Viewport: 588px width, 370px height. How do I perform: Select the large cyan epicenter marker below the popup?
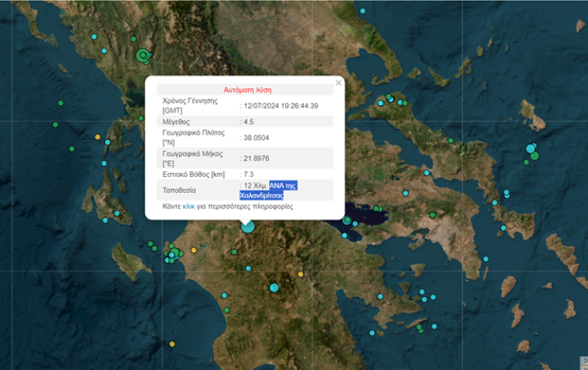point(248,227)
